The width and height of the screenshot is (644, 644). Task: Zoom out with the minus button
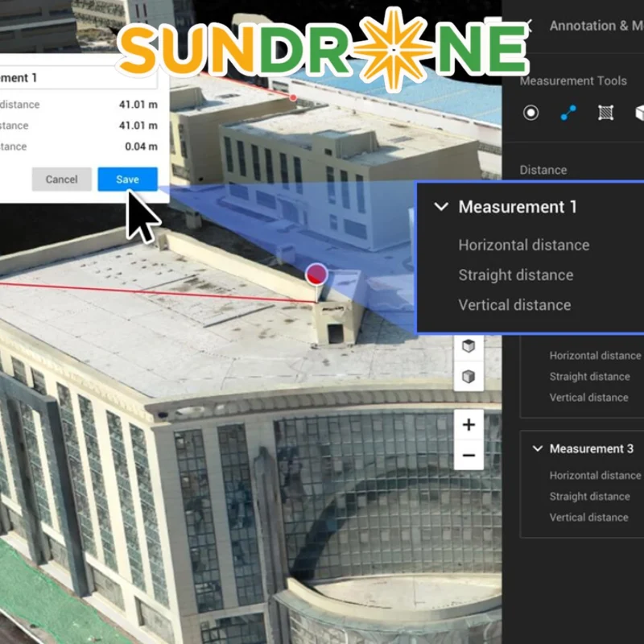pos(469,455)
